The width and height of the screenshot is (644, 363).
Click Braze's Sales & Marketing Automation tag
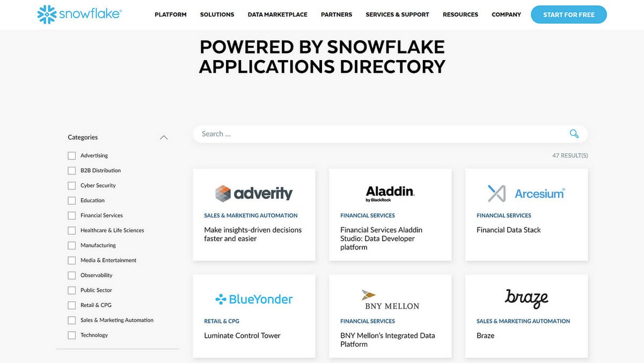coord(523,321)
